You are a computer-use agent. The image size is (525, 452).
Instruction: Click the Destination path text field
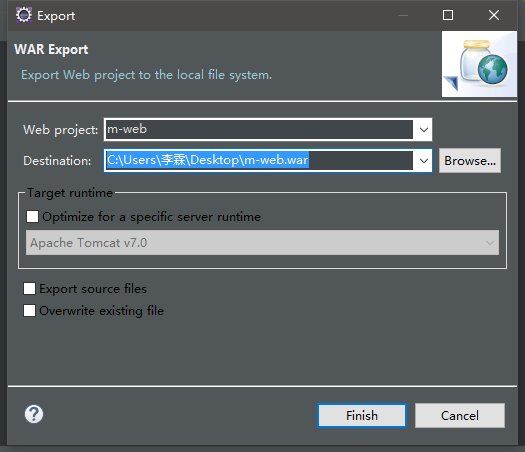pyautogui.click(x=259, y=160)
